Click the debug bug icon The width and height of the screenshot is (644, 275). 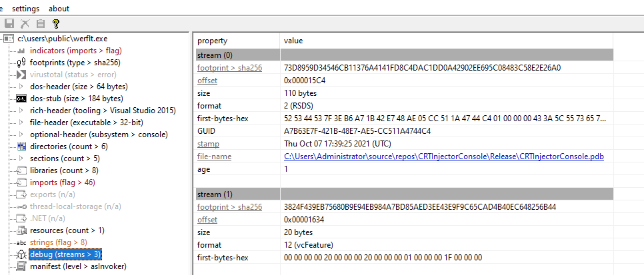(x=21, y=254)
